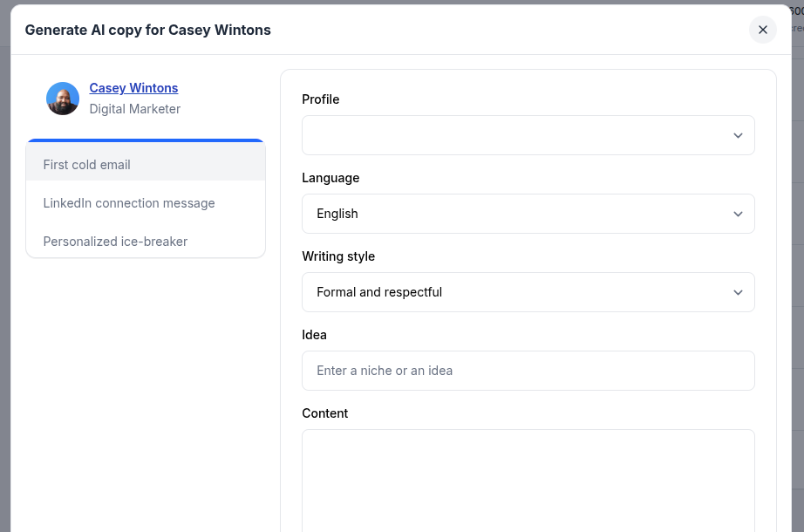Open the Casey Wintons profile link
Viewport: 804px width, 532px height.
point(133,88)
